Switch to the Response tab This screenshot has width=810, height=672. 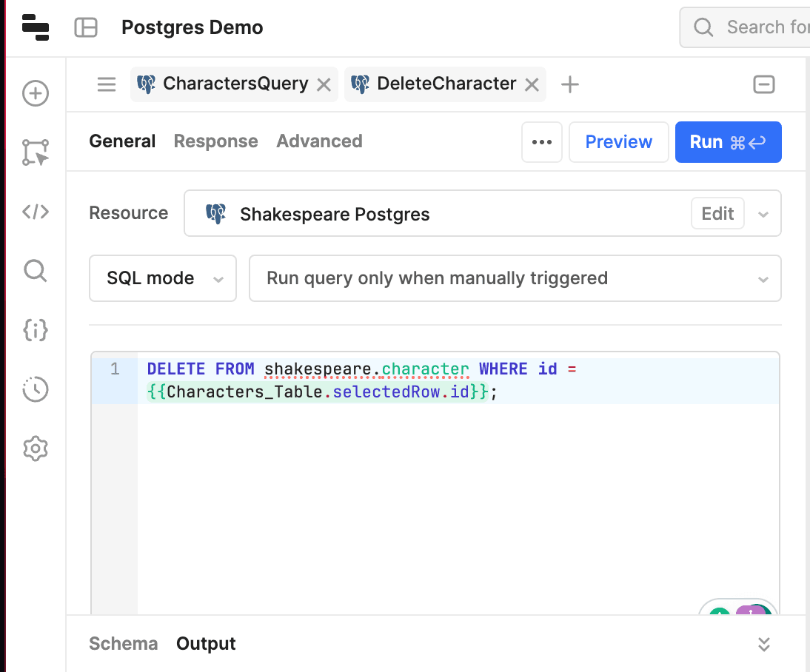click(x=215, y=141)
